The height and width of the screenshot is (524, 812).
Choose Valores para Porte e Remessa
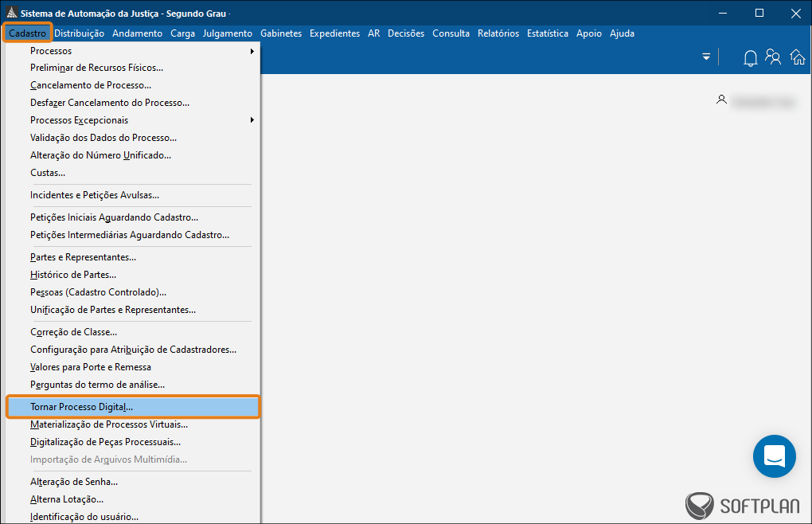133,367
